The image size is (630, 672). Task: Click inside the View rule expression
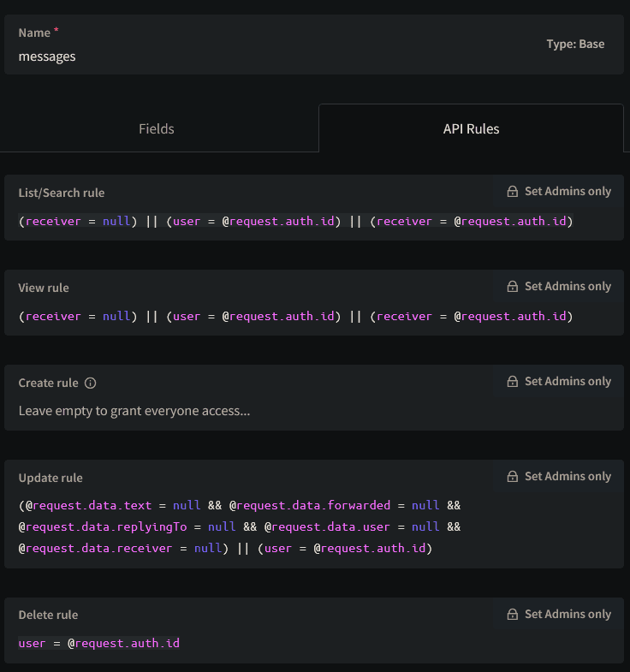pos(295,317)
